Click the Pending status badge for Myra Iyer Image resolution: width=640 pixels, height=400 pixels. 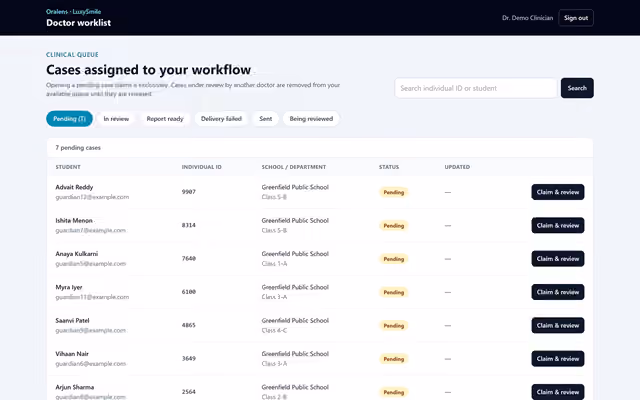tap(393, 292)
